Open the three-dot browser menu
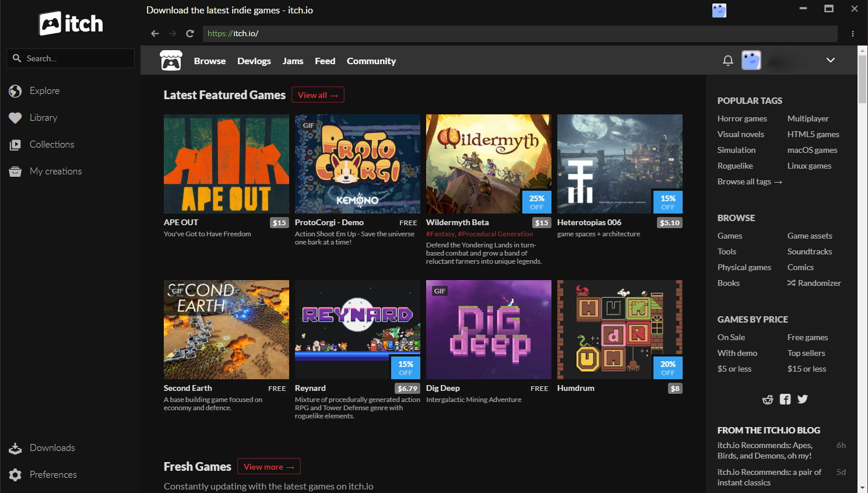Image resolution: width=868 pixels, height=493 pixels. coord(852,34)
